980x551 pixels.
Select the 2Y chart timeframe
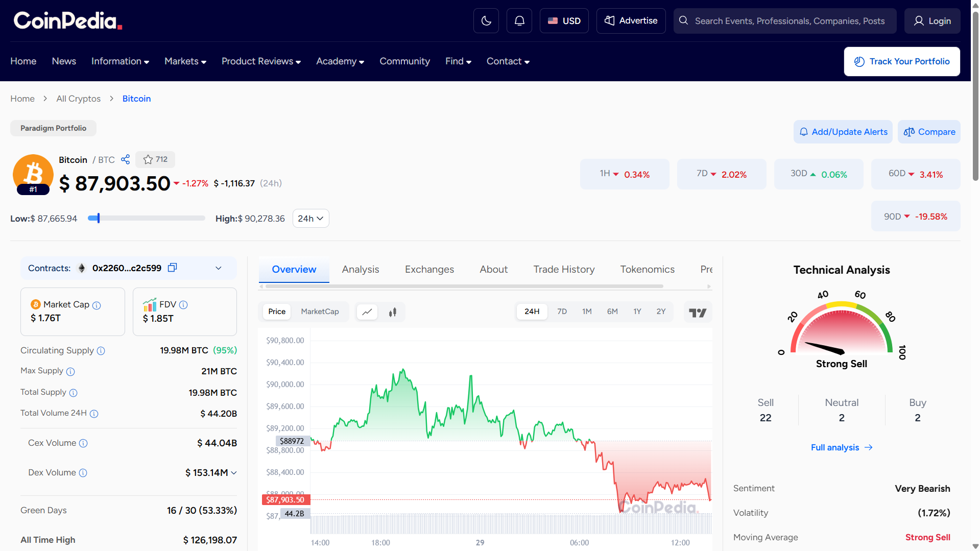[661, 312]
